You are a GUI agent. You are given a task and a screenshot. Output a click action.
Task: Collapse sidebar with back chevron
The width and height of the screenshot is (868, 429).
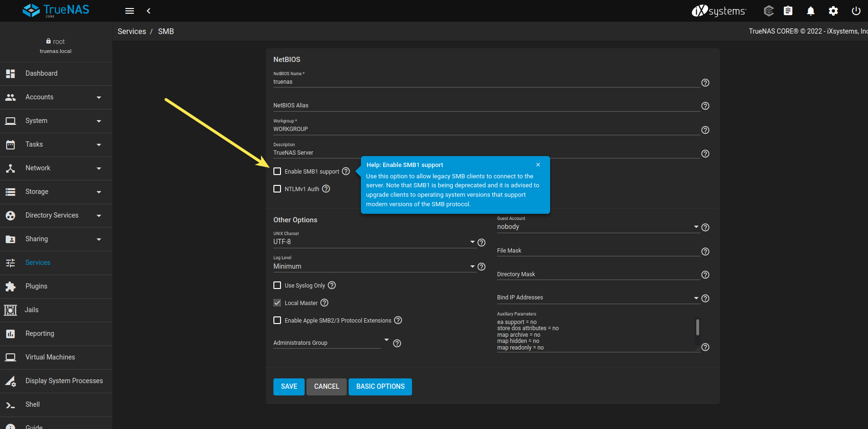[x=149, y=11]
